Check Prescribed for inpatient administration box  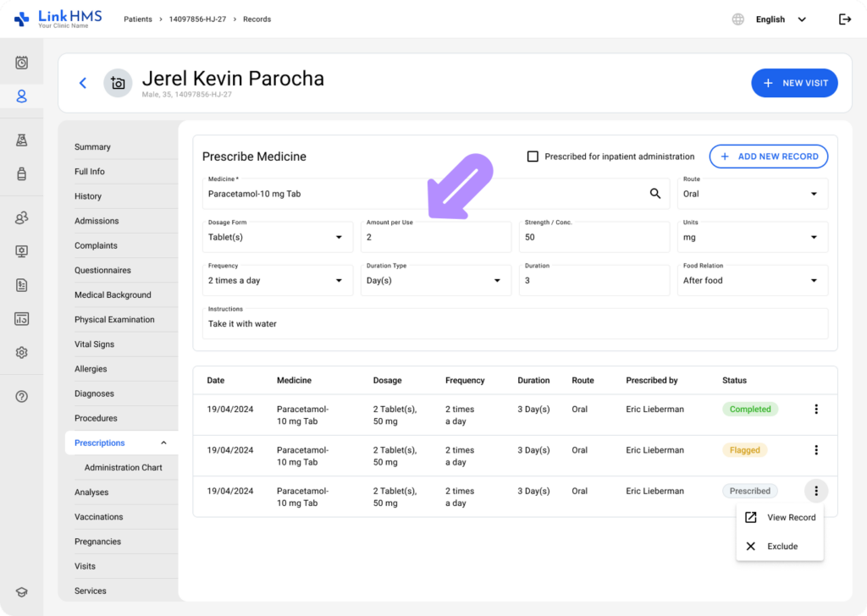coord(533,157)
